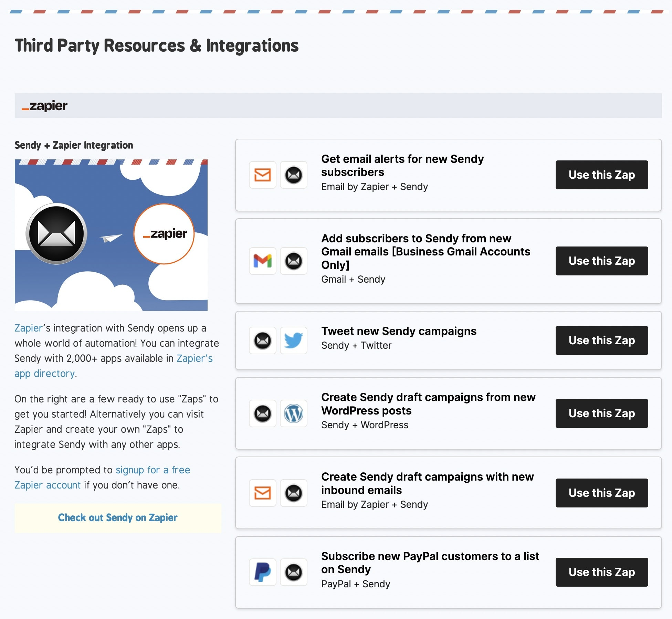Open 'Subscribe new PayPal customers to a list' title

pos(430,563)
